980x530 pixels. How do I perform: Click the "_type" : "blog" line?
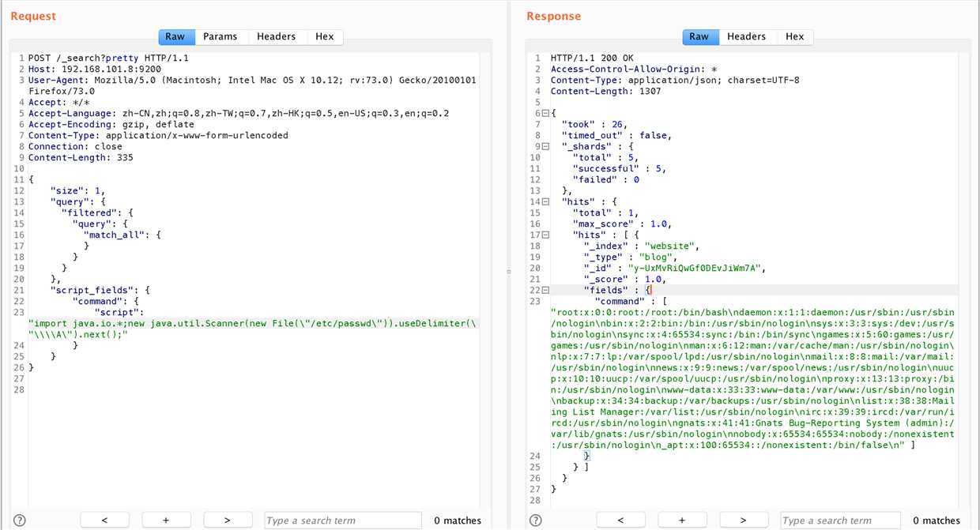[x=631, y=257]
